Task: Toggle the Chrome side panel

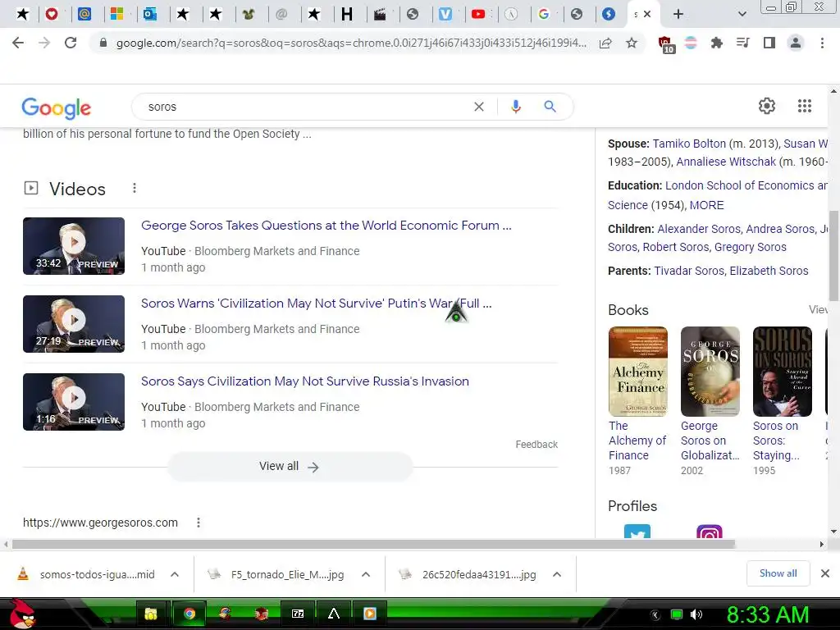Action: 769,43
